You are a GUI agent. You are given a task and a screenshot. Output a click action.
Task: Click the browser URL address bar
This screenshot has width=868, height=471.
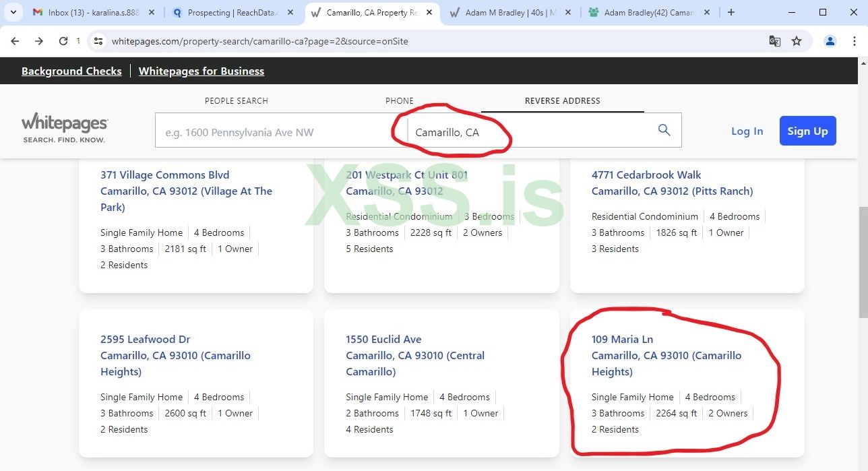tap(431, 41)
